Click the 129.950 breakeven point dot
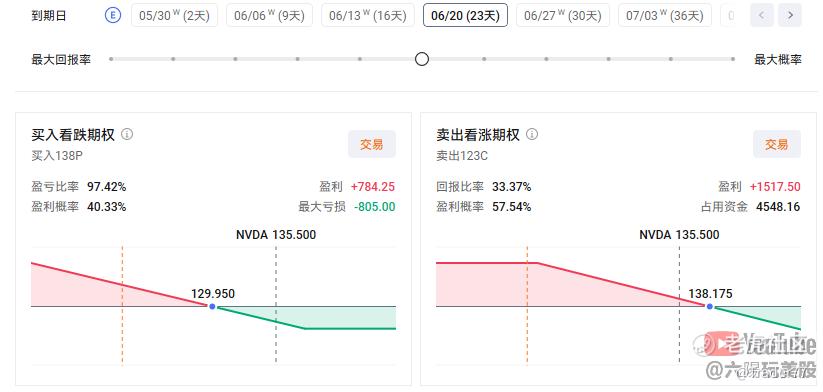This screenshot has width=823, height=392. pyautogui.click(x=212, y=306)
